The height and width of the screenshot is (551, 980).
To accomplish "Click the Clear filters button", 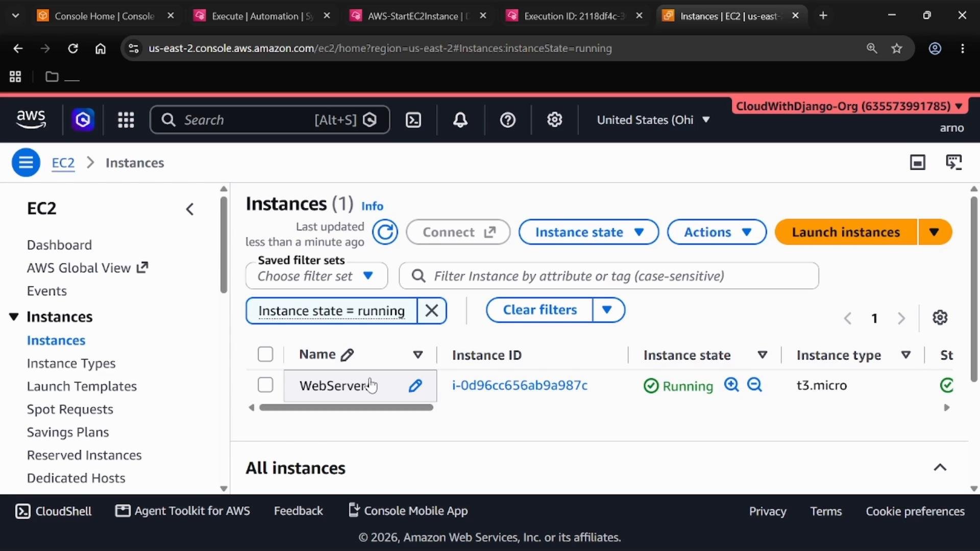I will [x=540, y=310].
